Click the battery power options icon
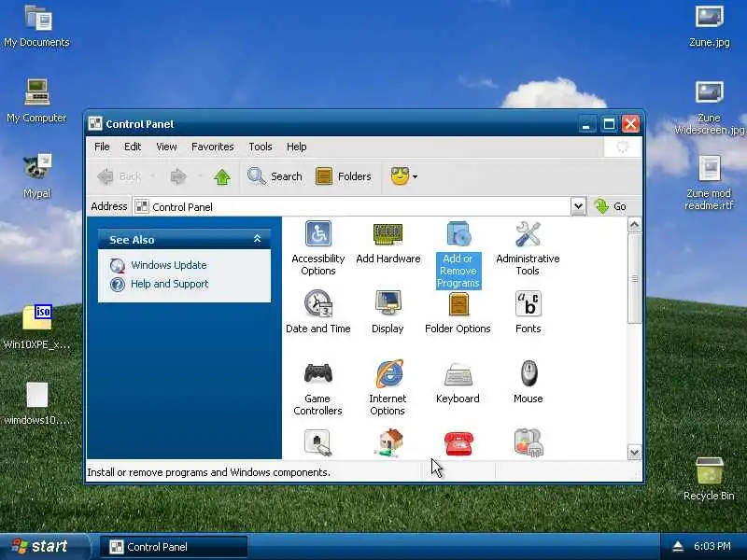 [529, 442]
